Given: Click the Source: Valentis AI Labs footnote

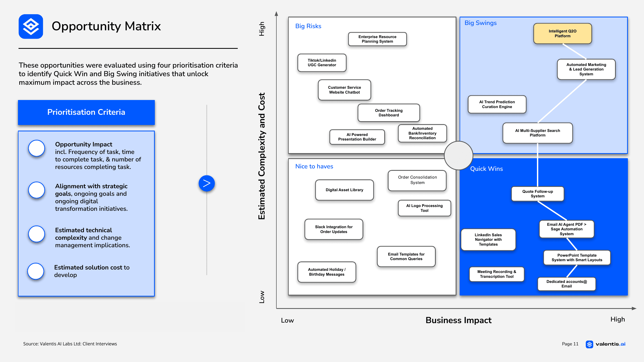Looking at the screenshot, I should click(x=70, y=344).
